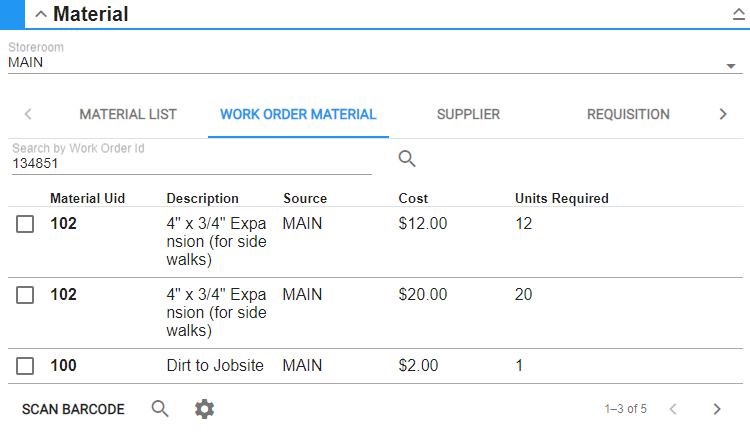Viewport: 750px width, 441px height.
Task: Go to next page of results
Action: point(716,408)
